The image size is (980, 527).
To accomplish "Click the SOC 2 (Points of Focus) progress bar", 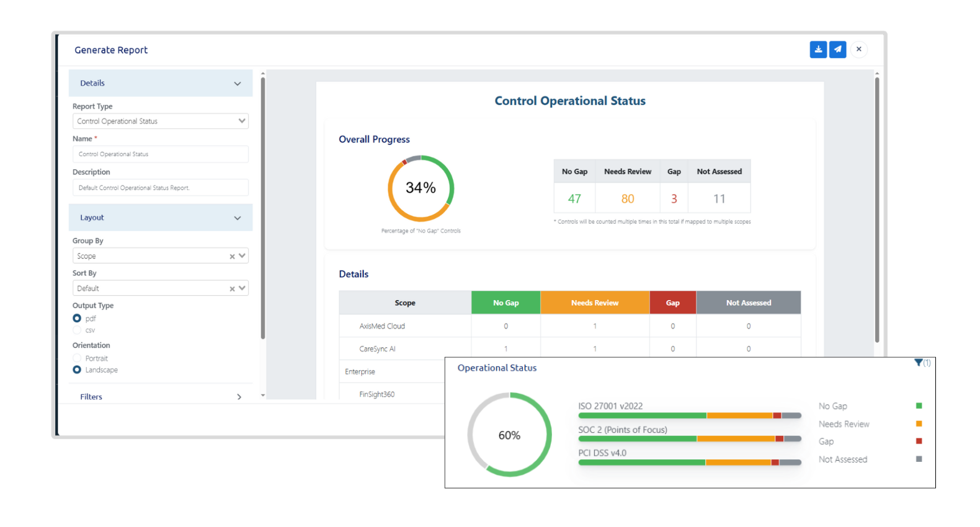I will tap(690, 439).
